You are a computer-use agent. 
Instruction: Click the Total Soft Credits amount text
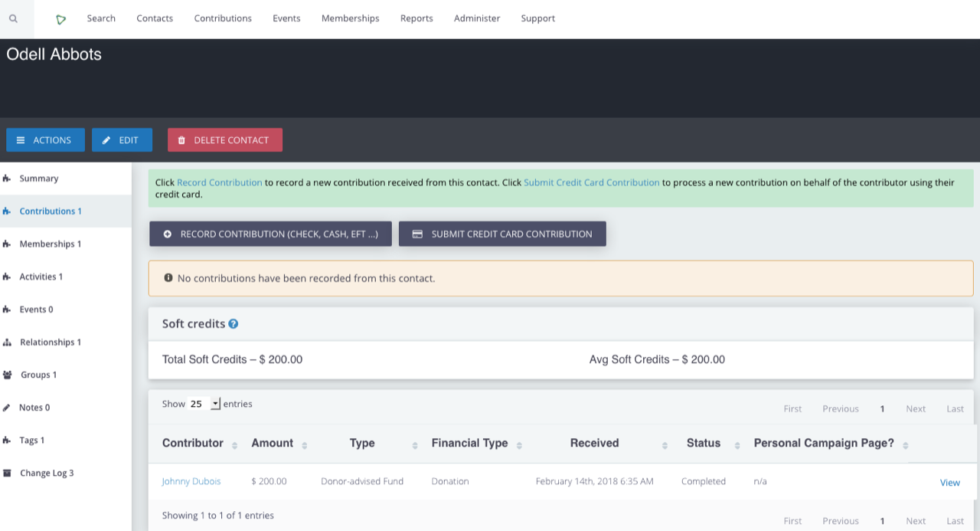tap(232, 359)
